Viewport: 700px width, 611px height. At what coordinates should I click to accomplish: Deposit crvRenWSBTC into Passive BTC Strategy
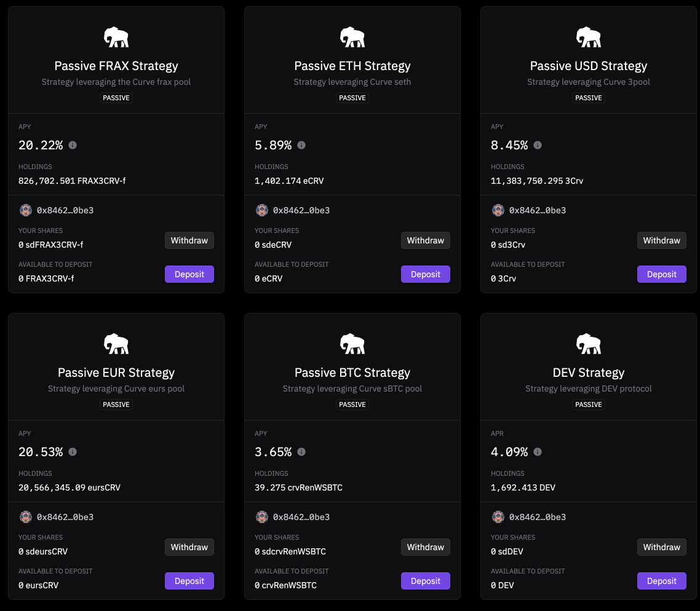click(x=425, y=581)
